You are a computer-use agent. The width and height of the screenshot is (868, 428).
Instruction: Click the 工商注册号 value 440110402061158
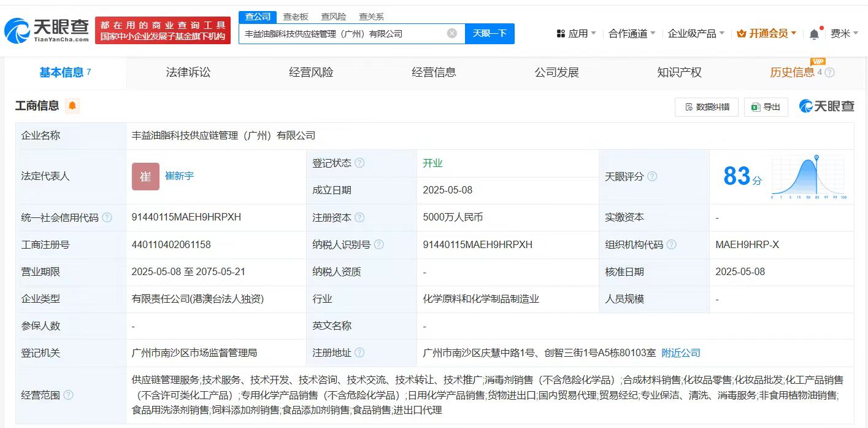point(171,244)
